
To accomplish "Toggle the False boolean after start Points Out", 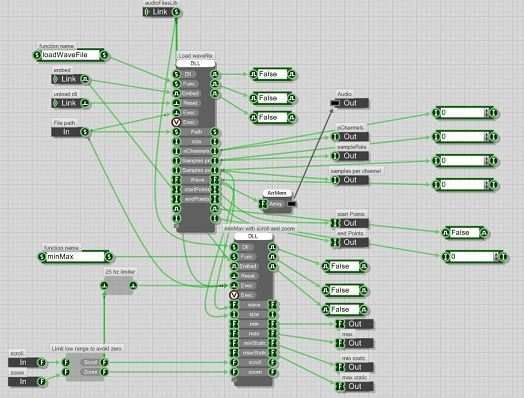I will coord(465,233).
